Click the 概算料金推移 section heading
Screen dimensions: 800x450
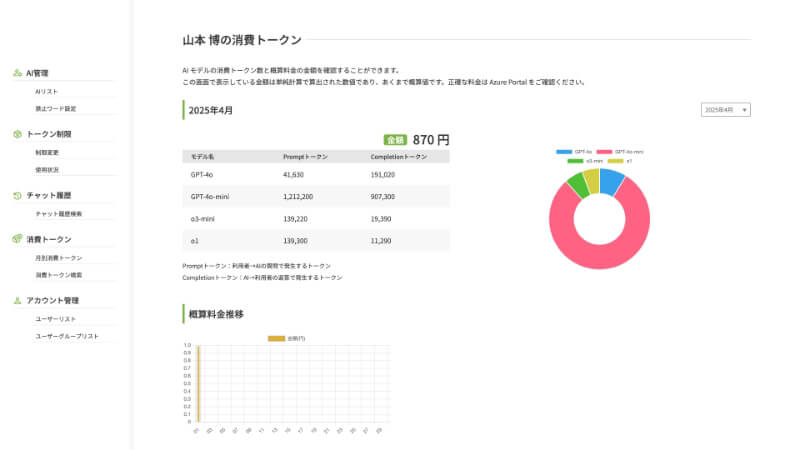tap(216, 314)
